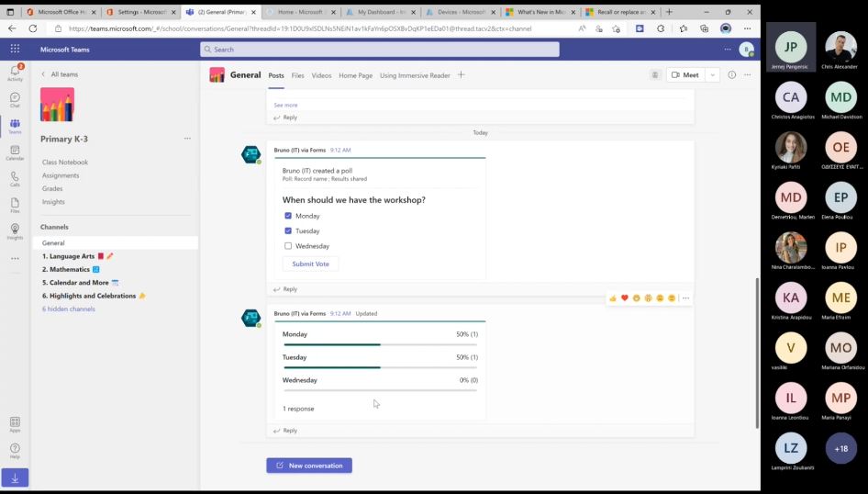Open Calendar from the left rail

(15, 152)
